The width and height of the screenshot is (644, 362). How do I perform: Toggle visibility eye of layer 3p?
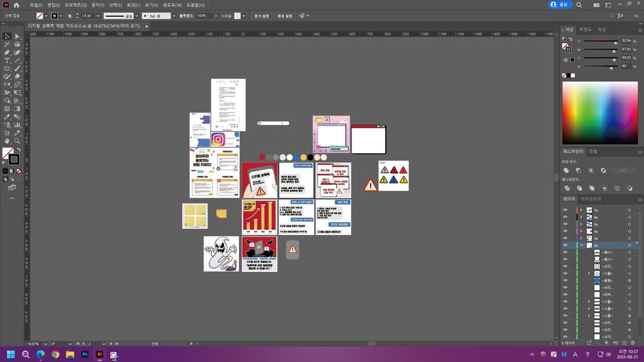pos(565,238)
